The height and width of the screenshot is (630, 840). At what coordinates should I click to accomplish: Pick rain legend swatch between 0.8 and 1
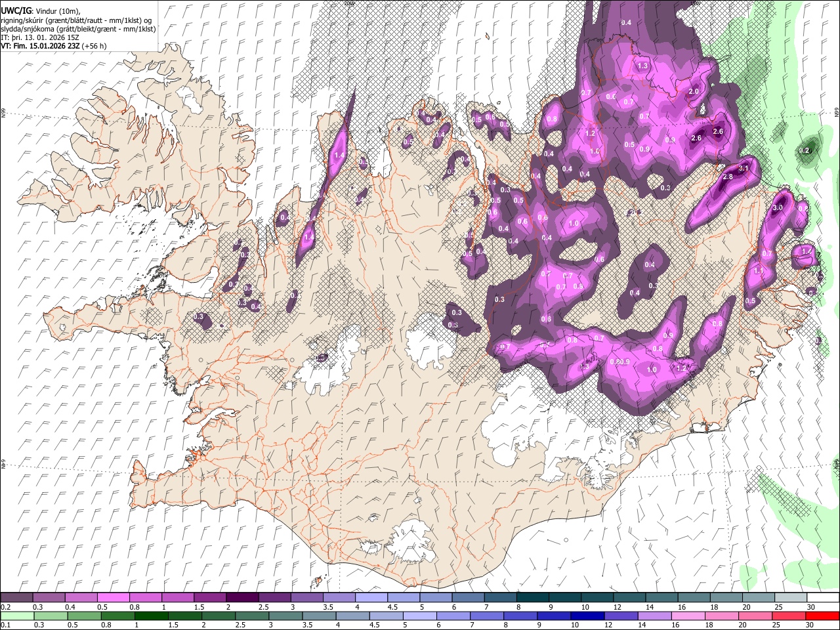tap(117, 616)
